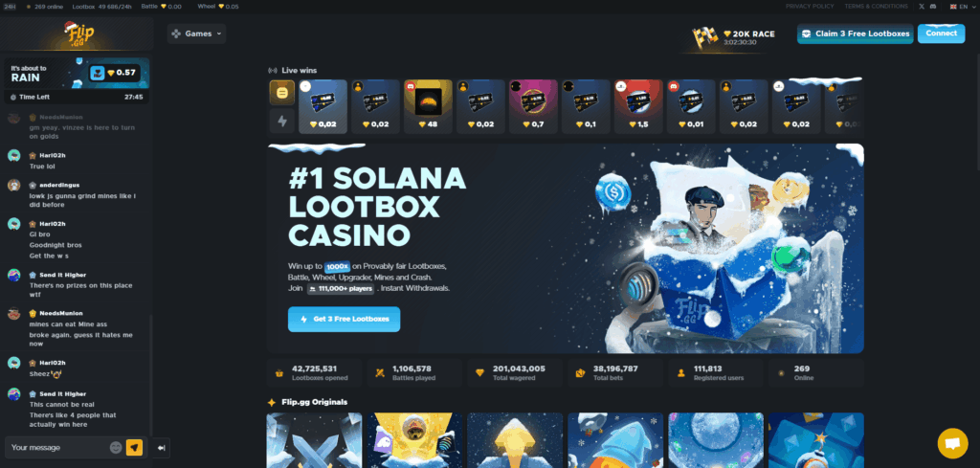Expand the rain Time Left panel

(77, 97)
